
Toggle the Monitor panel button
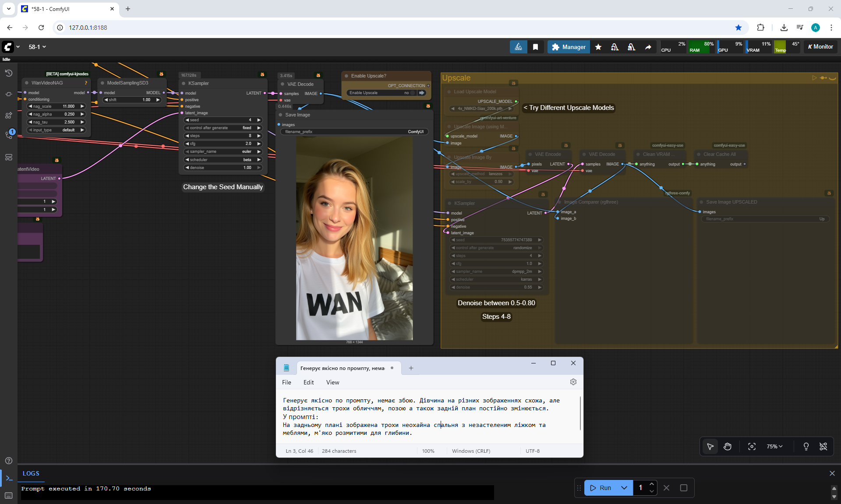(820, 47)
